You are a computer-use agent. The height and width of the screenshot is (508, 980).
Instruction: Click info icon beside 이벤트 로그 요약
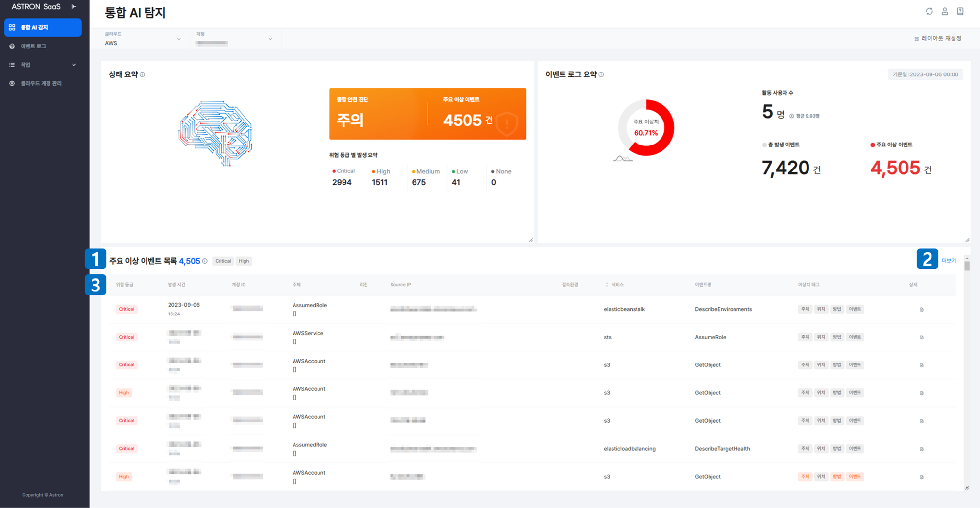tap(601, 74)
